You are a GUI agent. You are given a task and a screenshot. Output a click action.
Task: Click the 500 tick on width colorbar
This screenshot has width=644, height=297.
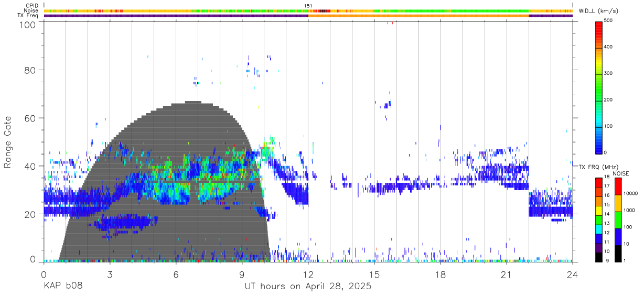point(608,20)
